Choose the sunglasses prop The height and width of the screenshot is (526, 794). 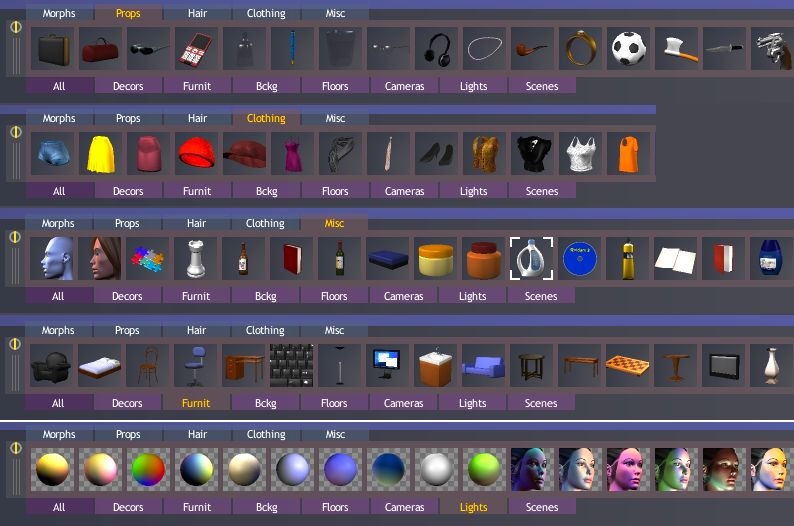[148, 49]
